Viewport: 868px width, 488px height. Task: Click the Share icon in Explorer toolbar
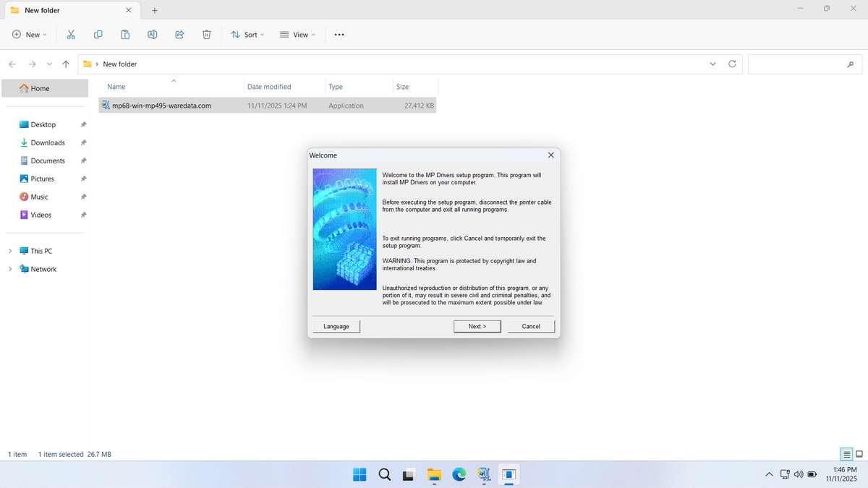pyautogui.click(x=179, y=35)
